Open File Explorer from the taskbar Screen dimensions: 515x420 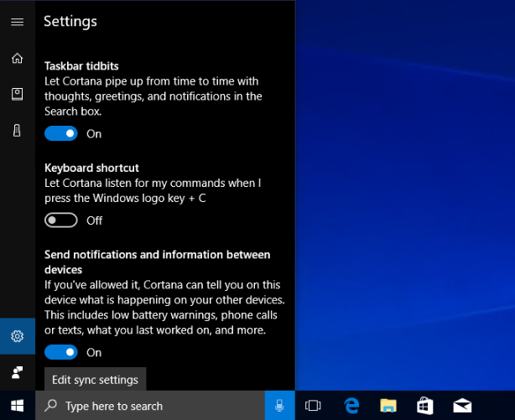coord(388,406)
